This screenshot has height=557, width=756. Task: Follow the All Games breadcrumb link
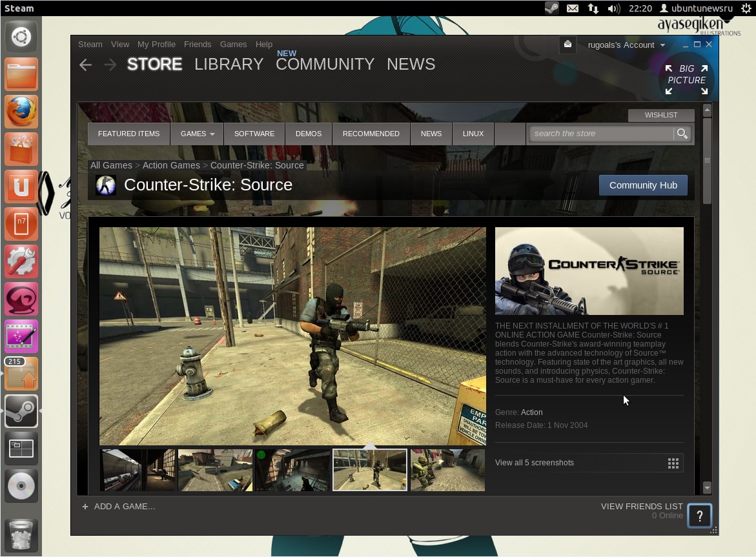click(x=112, y=165)
